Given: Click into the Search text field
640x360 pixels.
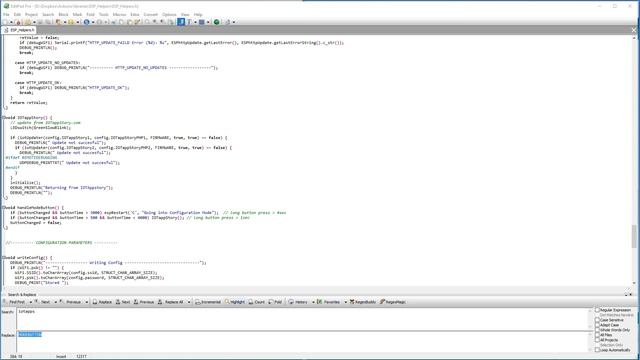Looking at the screenshot, I should coord(302,319).
